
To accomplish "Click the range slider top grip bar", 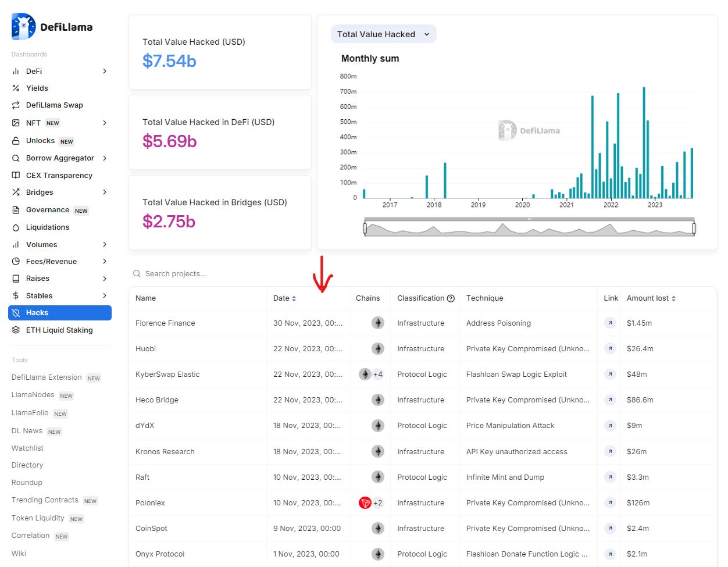I will [x=530, y=219].
